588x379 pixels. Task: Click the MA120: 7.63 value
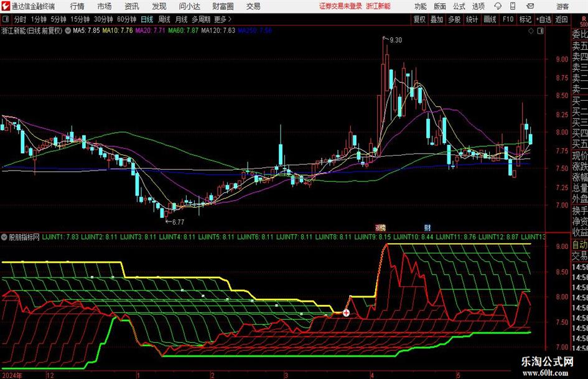218,30
